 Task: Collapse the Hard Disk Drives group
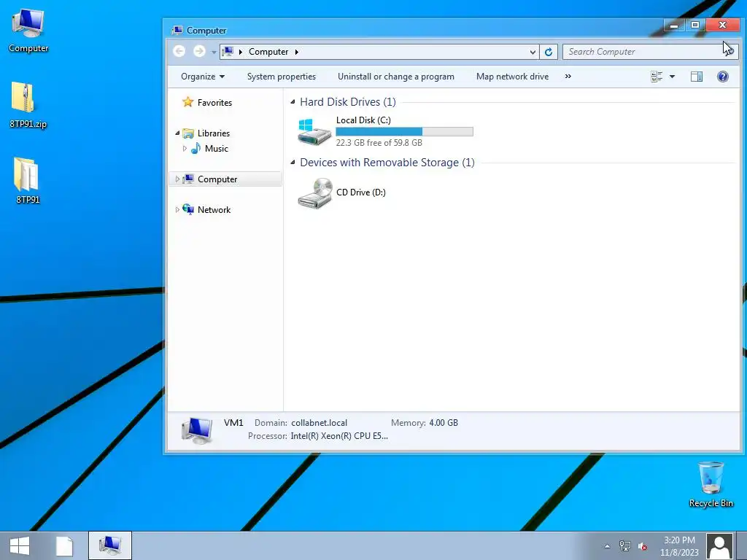(293, 101)
